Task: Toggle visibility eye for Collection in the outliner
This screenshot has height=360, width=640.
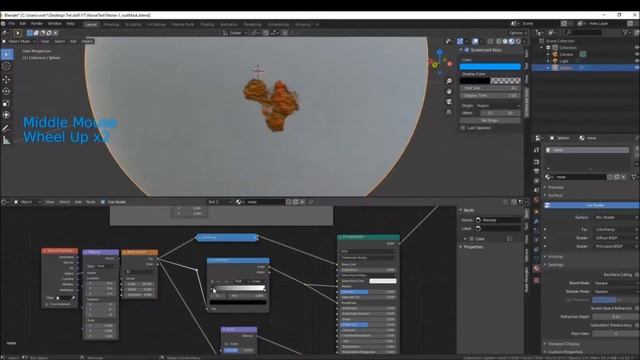Action: (637, 48)
